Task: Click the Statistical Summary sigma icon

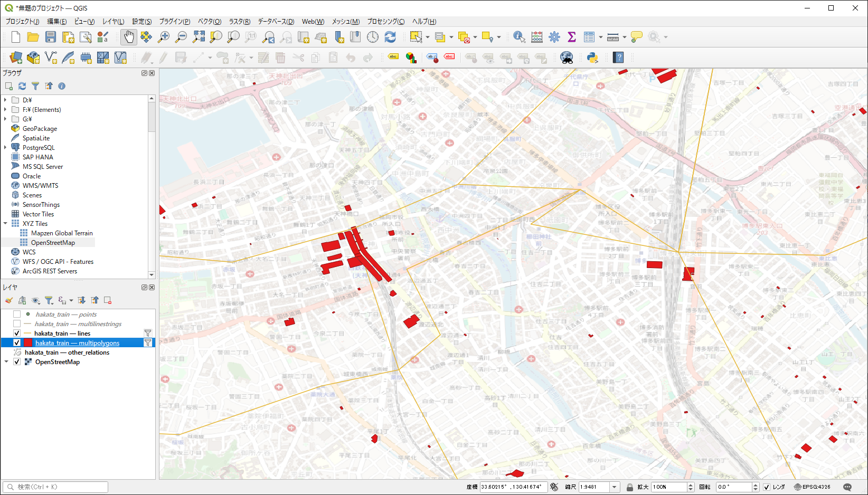Action: point(571,37)
